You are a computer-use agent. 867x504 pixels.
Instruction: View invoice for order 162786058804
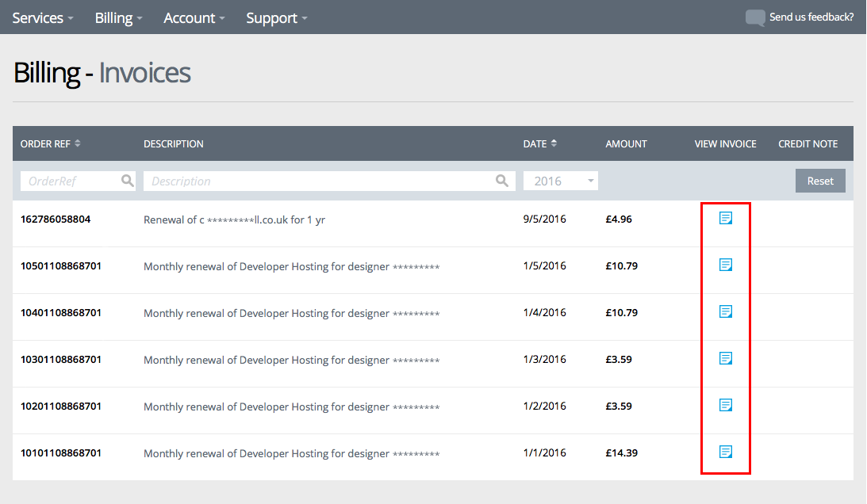click(x=726, y=218)
